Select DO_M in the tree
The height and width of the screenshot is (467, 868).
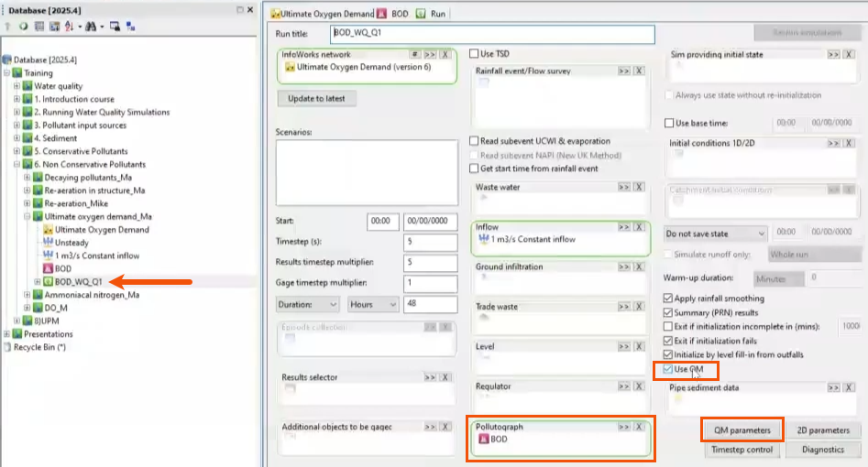pyautogui.click(x=56, y=308)
